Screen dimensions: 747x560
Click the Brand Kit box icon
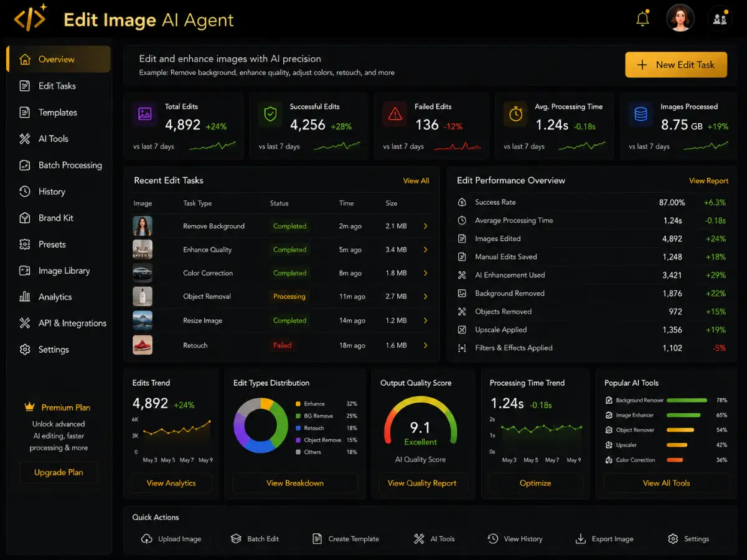(x=25, y=218)
